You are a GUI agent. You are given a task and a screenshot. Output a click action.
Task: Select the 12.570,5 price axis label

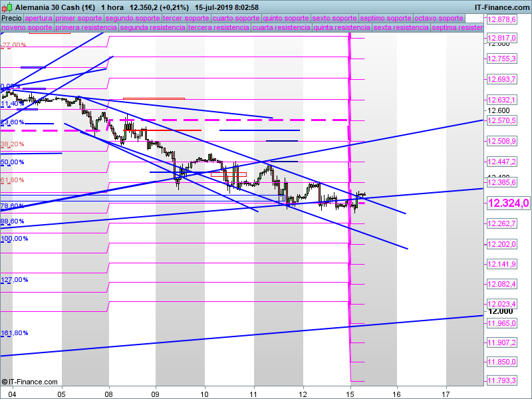[502, 121]
